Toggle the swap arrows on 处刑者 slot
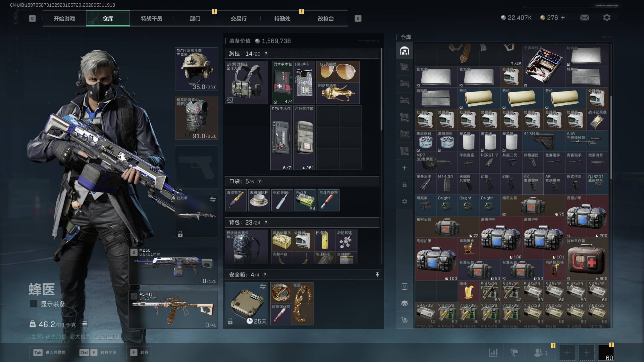The image size is (644, 362). point(213,199)
